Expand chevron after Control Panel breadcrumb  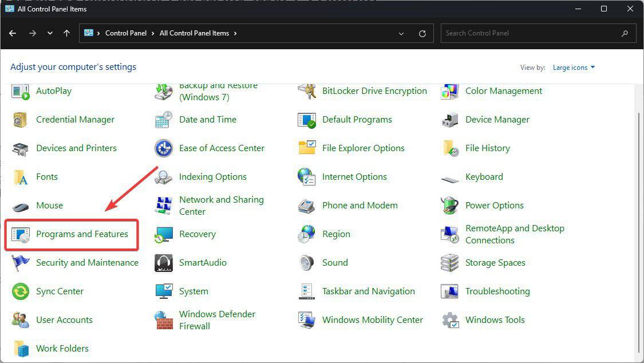(152, 33)
